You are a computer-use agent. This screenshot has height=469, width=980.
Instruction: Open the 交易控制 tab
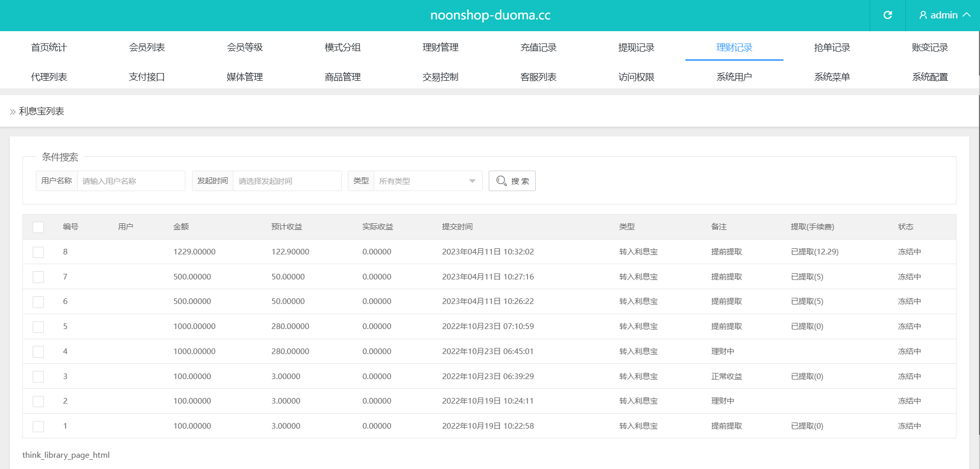pos(440,77)
